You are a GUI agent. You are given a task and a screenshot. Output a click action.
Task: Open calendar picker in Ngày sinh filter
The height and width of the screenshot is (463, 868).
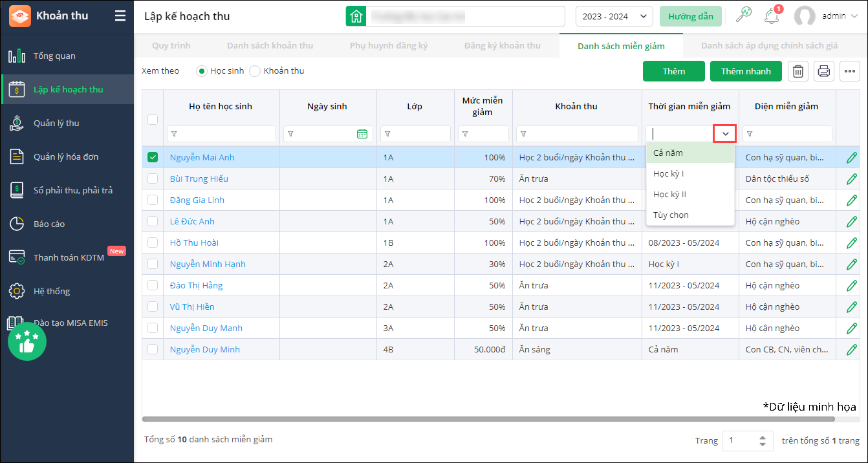(362, 134)
